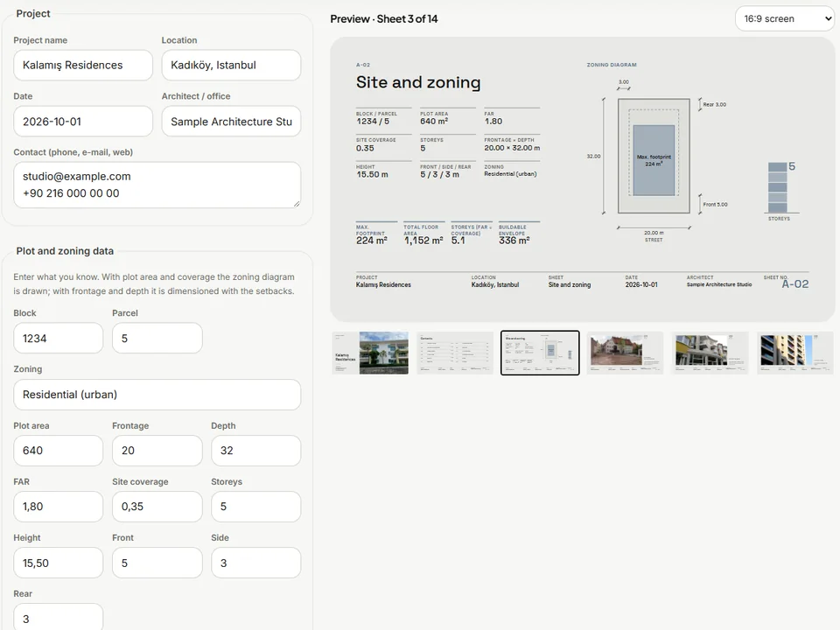Click the '336 m²' buildable envelope value
This screenshot has width=840, height=630.
tap(514, 241)
